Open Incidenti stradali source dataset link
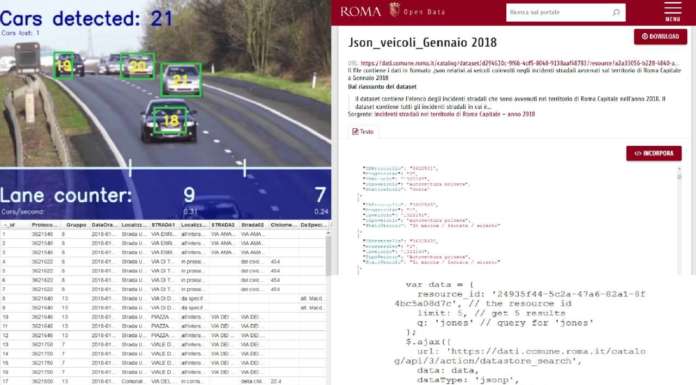Screen dimensions: 696x385 pos(455,114)
